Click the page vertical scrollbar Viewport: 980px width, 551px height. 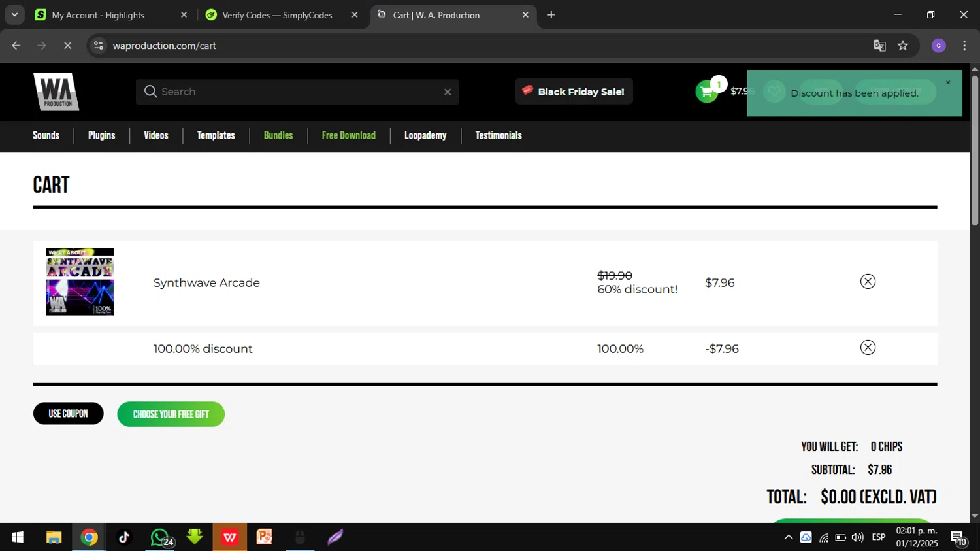tap(975, 152)
